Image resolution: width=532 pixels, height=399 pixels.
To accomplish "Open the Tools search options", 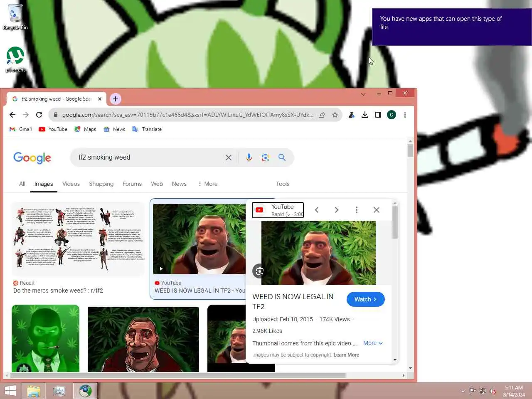I will (283, 184).
